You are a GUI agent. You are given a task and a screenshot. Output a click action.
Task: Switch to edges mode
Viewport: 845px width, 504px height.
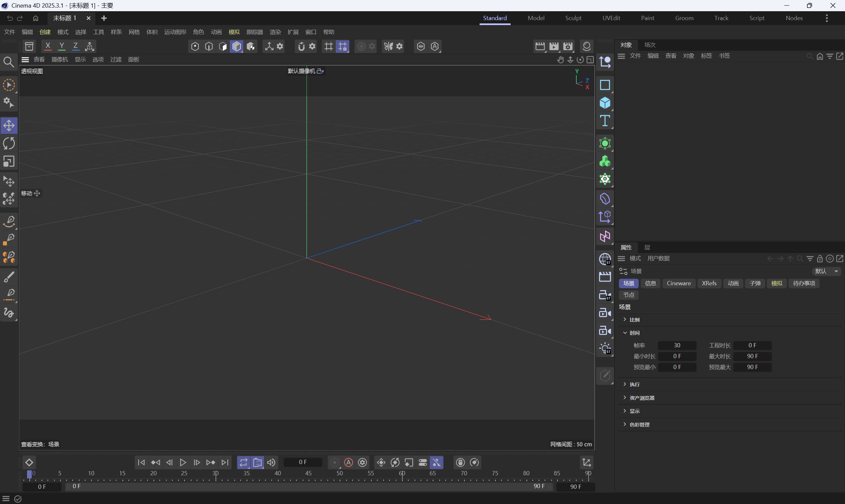coord(209,46)
